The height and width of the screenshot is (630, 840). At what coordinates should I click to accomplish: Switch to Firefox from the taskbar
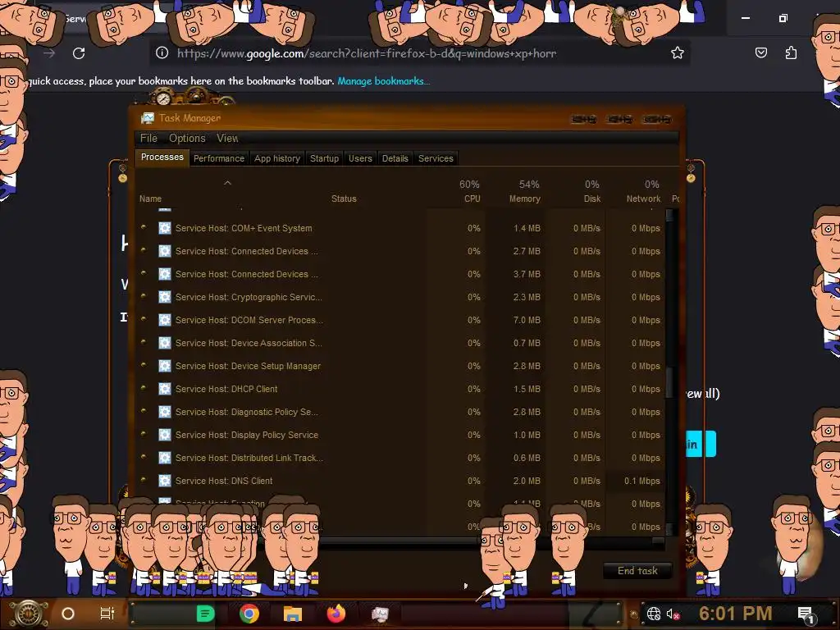click(x=336, y=614)
